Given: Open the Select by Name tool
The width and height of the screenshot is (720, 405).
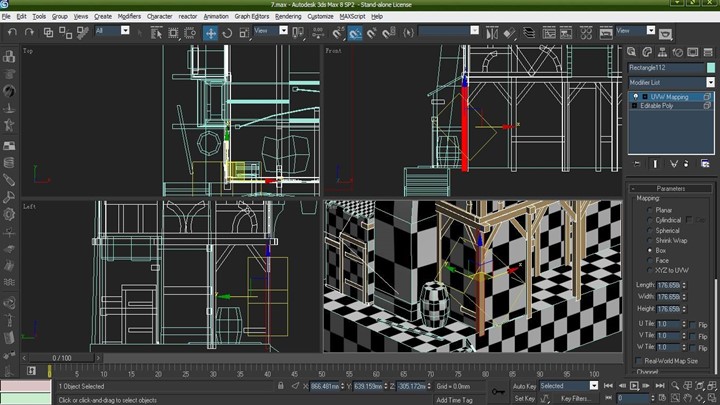Looking at the screenshot, I should click(x=156, y=33).
